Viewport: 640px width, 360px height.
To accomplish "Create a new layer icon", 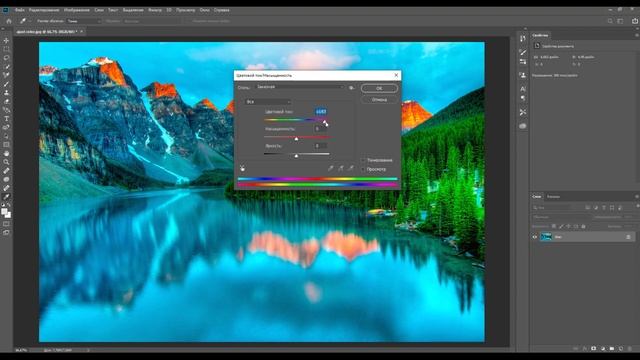I will [621, 349].
